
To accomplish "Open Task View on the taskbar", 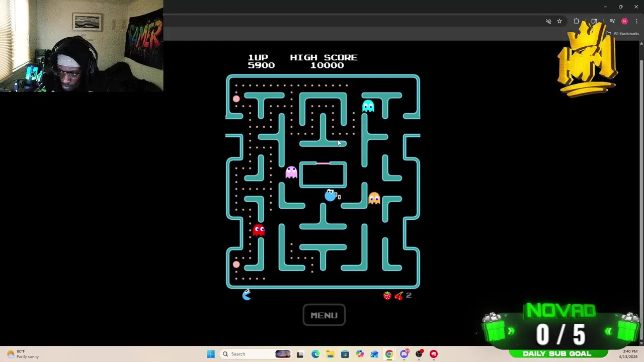I will pos(300,354).
